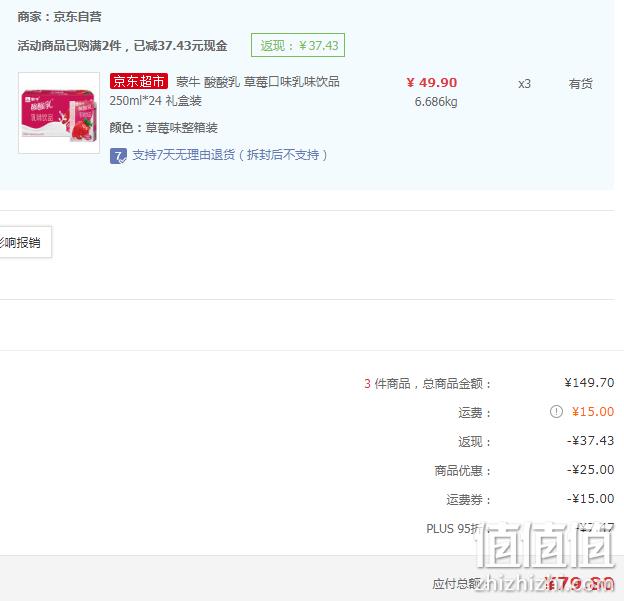Select total goods amount ¥149.70
This screenshot has height=601, width=624.
click(589, 382)
